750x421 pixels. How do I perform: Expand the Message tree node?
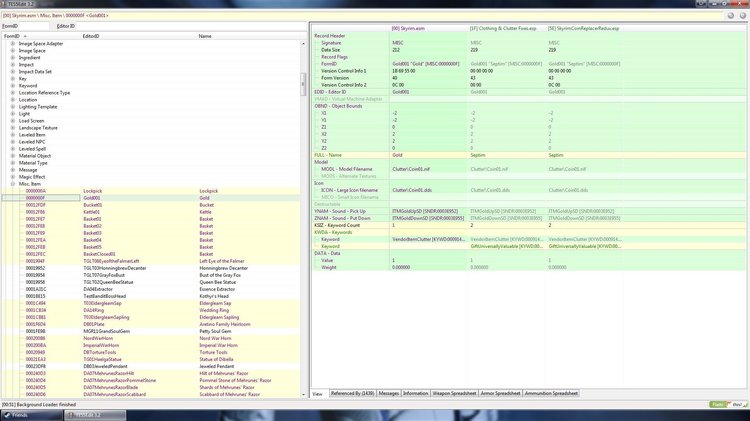click(x=13, y=170)
